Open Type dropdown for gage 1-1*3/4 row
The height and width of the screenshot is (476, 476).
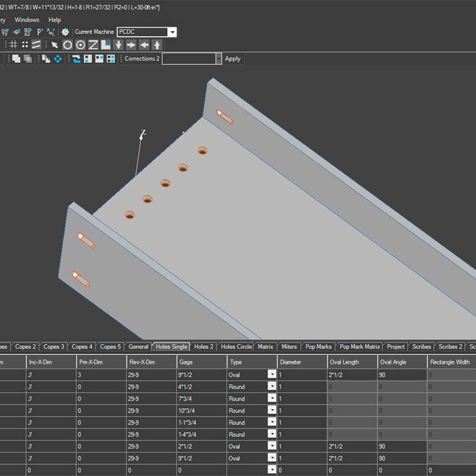[x=272, y=422]
